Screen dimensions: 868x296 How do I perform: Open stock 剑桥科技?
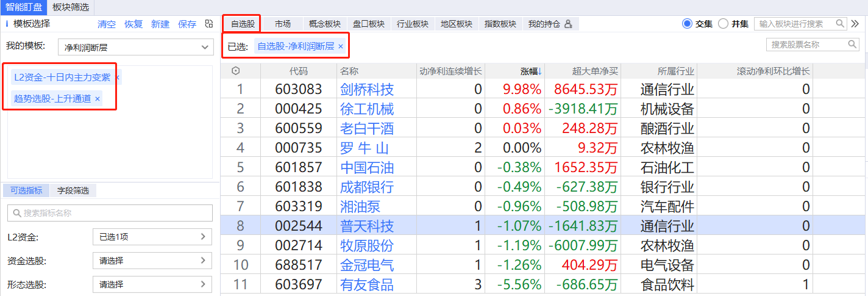pyautogui.click(x=367, y=90)
